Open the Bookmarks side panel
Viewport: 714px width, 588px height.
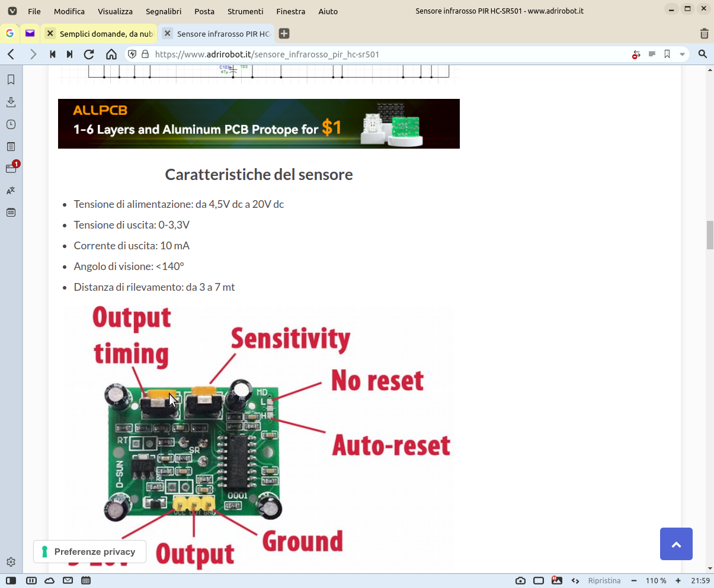[x=11, y=79]
